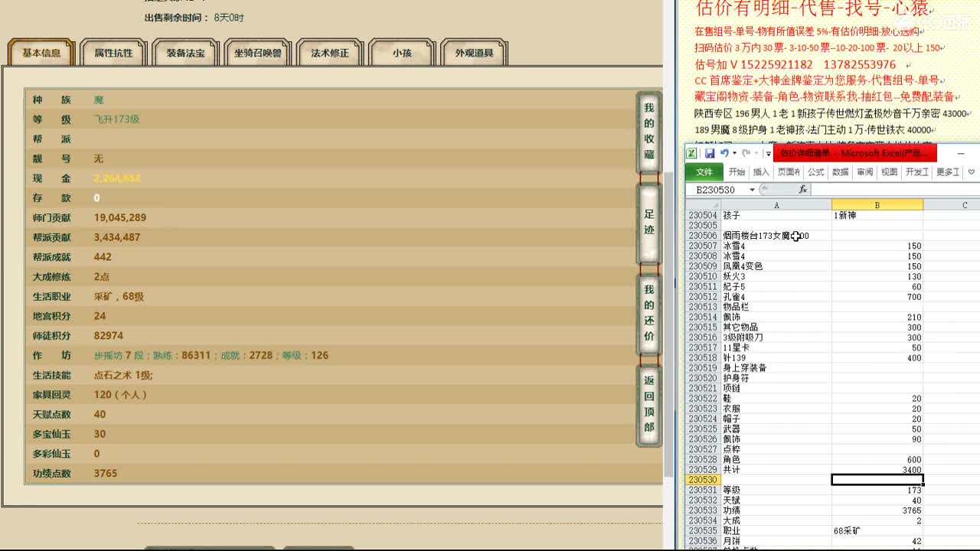Viewport: 980px width, 551px height.
Task: Click the Excel formula bar input
Action: pyautogui.click(x=894, y=190)
